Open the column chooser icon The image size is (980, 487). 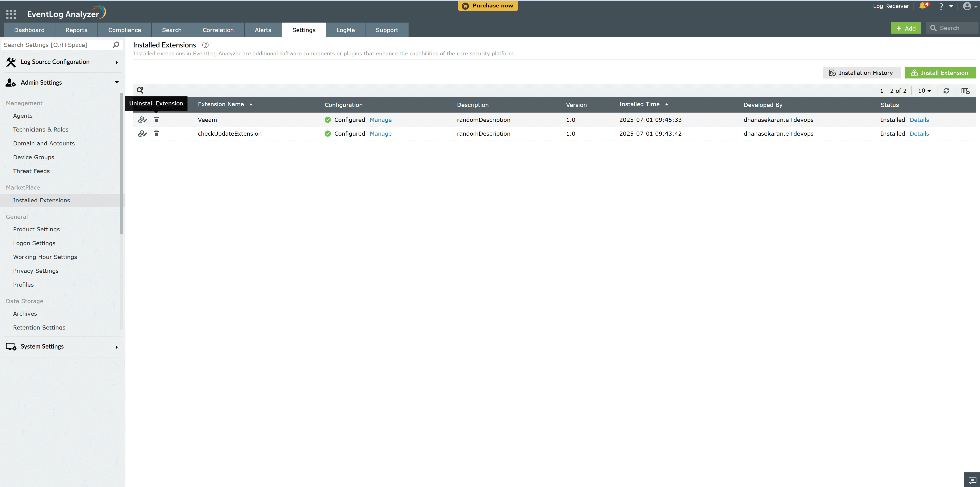point(965,91)
